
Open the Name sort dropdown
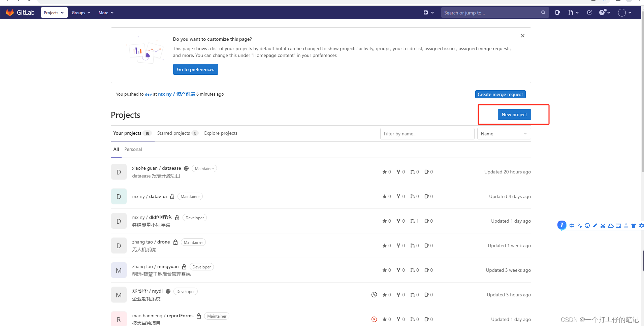click(504, 134)
